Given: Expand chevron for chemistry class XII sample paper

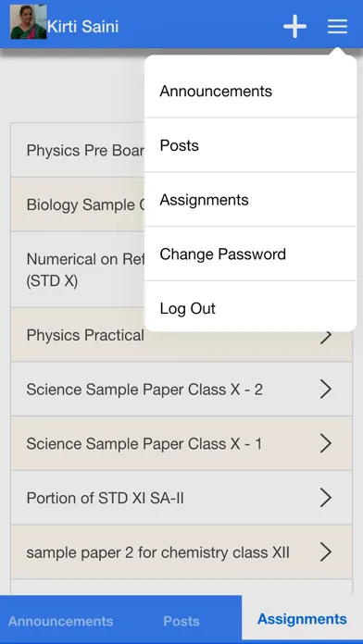Looking at the screenshot, I should point(326,552).
